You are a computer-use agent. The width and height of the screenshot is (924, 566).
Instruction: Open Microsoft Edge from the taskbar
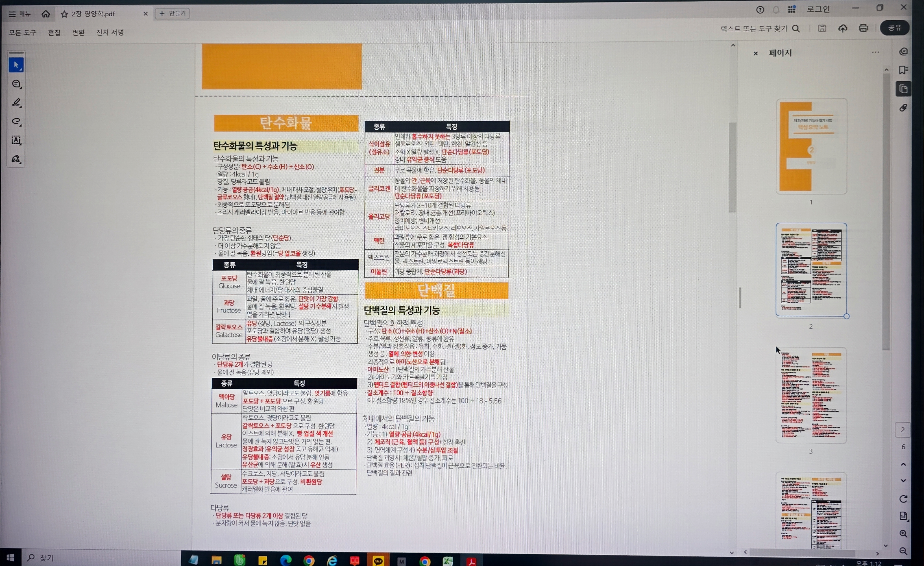pos(286,560)
